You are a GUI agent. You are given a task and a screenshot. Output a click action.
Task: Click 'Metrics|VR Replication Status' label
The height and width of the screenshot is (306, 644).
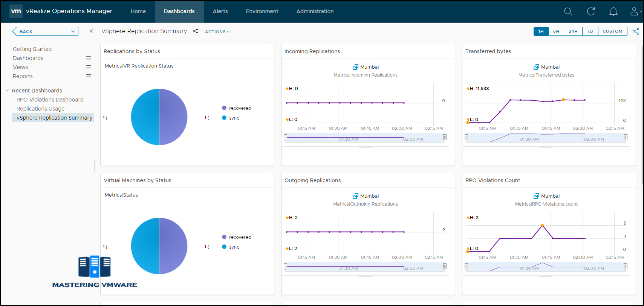tap(139, 66)
